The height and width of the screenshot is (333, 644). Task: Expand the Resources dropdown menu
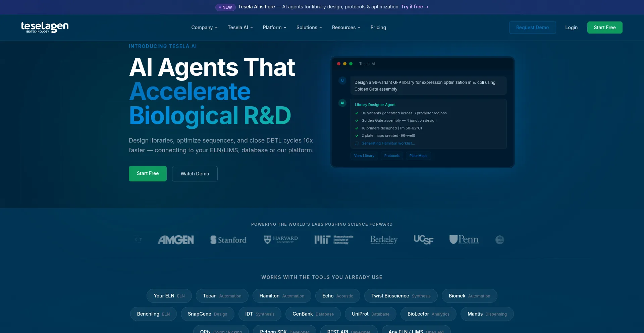click(346, 27)
